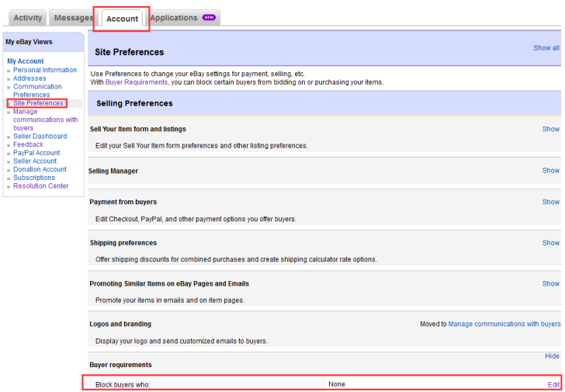Switch to the Messages tab
The width and height of the screenshot is (565, 392).
click(x=72, y=18)
